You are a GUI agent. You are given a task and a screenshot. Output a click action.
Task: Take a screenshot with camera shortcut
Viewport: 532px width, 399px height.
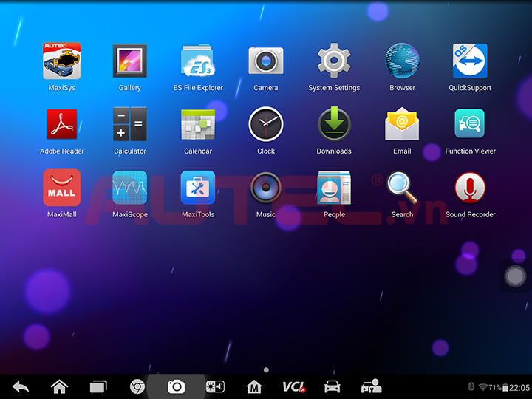tap(177, 386)
